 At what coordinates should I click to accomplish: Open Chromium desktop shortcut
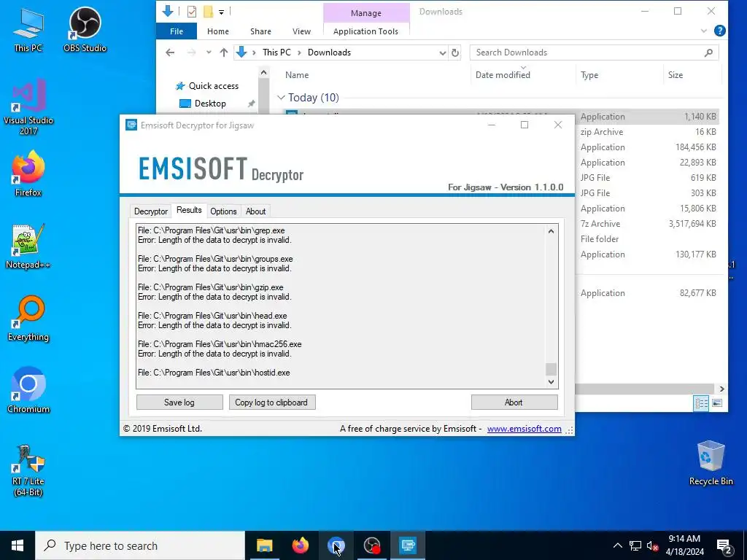pyautogui.click(x=28, y=391)
